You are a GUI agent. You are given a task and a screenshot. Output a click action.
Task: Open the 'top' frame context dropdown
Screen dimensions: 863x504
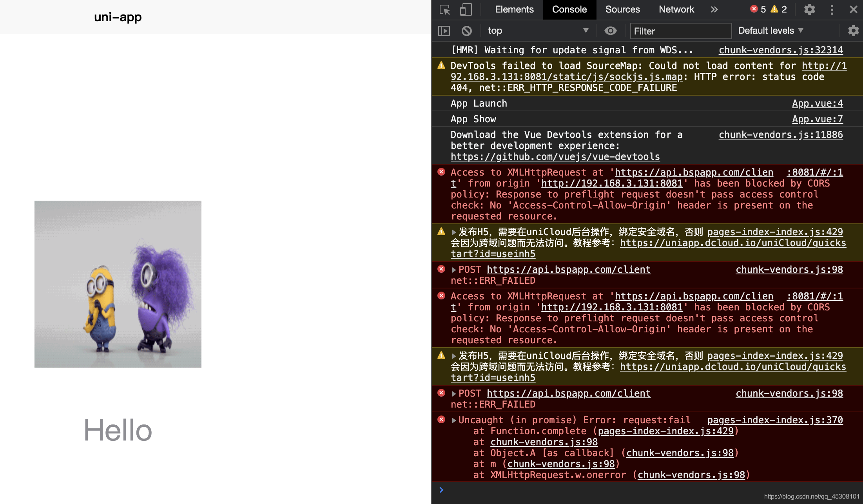[537, 31]
